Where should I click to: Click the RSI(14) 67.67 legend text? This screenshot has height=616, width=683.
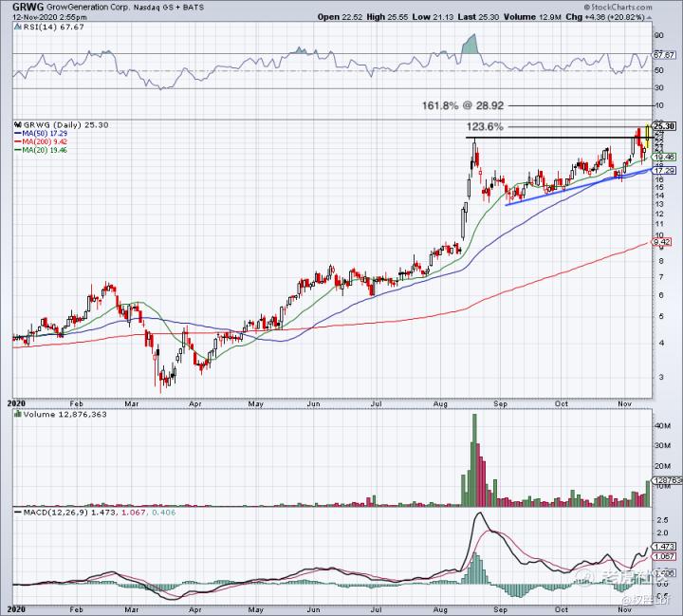click(53, 27)
